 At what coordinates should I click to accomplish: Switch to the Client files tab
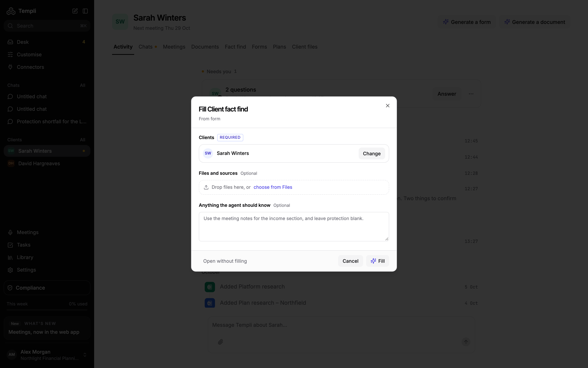304,47
